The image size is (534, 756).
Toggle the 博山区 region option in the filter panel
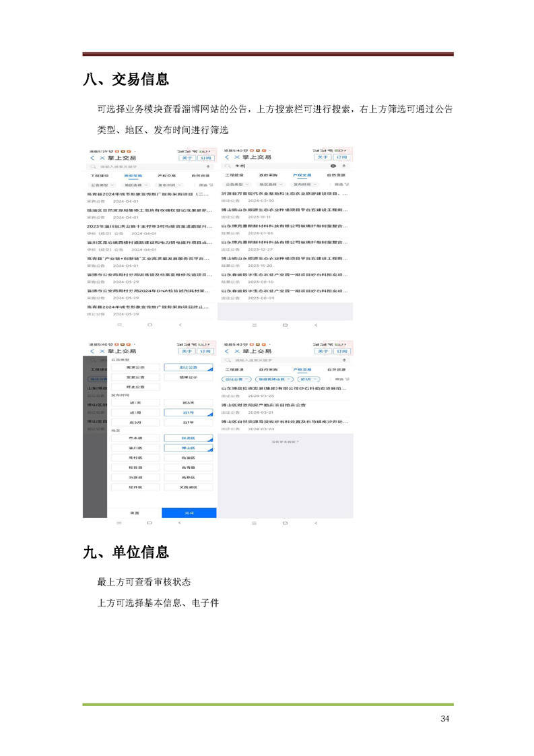(x=188, y=447)
